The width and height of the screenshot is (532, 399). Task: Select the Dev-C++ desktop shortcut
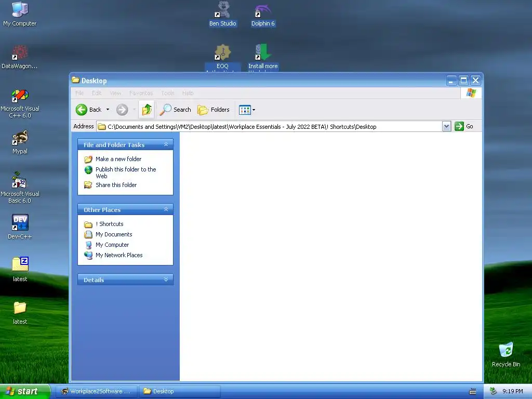pos(20,227)
